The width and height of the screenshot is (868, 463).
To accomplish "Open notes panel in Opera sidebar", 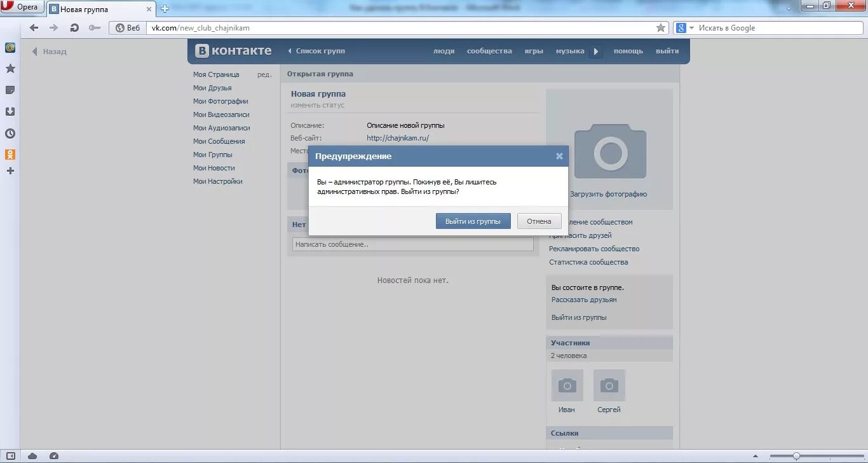I will pyautogui.click(x=10, y=90).
